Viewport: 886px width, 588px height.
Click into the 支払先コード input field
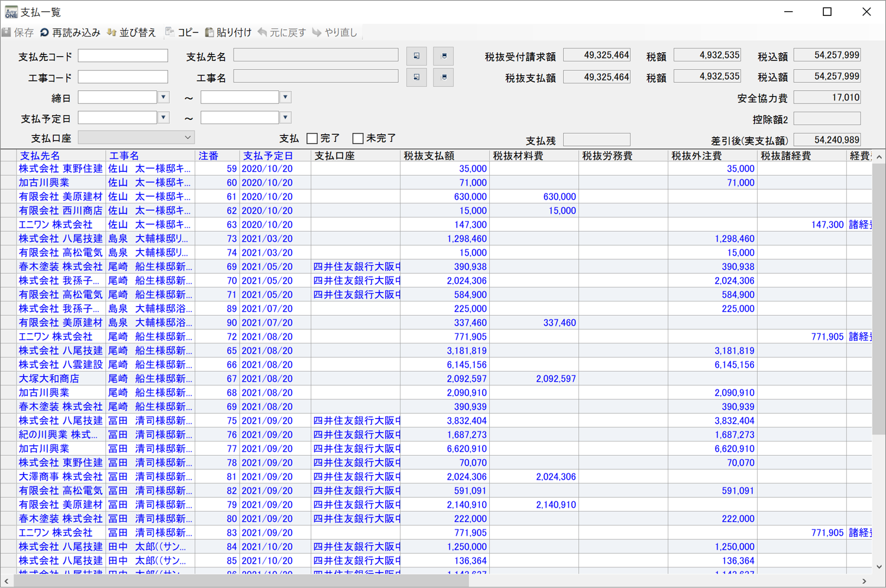pyautogui.click(x=123, y=56)
